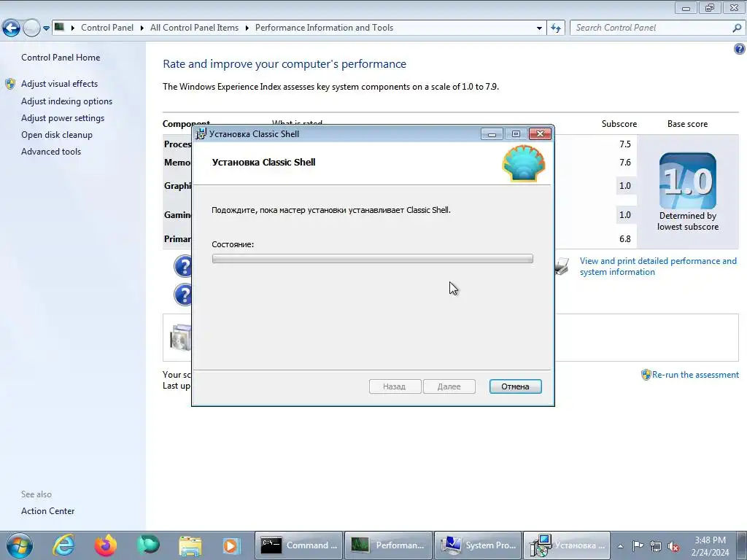Viewport: 747px width, 560px height.
Task: Click the Classic Shell shell logo
Action: (x=524, y=163)
